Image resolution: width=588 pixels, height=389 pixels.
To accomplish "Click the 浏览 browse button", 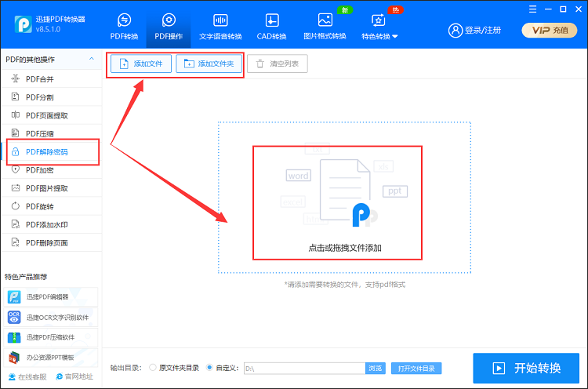I will [375, 369].
